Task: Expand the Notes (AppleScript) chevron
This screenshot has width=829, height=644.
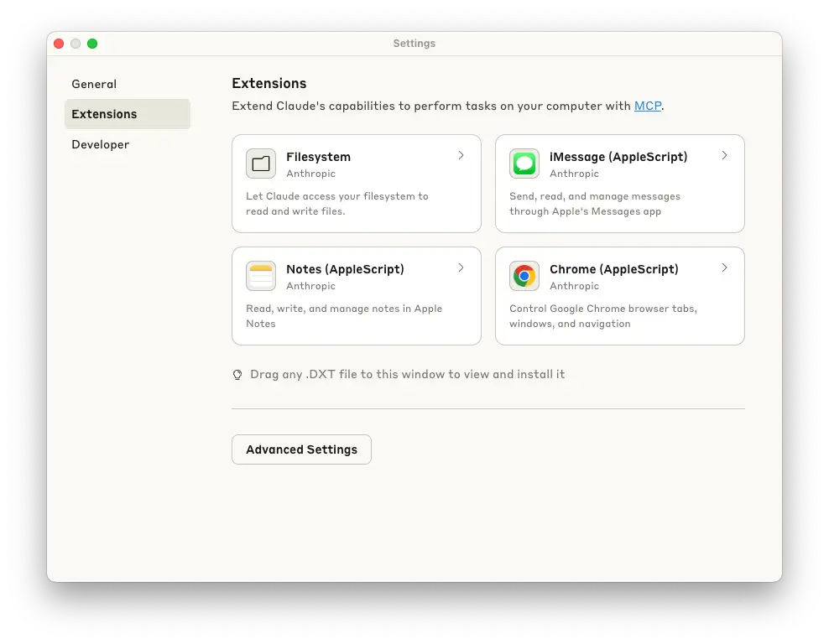Action: (x=460, y=268)
